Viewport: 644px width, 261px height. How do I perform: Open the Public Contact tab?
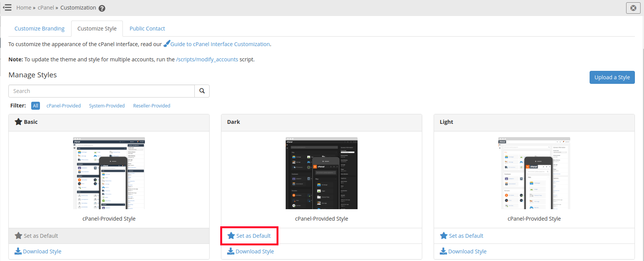[x=147, y=29]
